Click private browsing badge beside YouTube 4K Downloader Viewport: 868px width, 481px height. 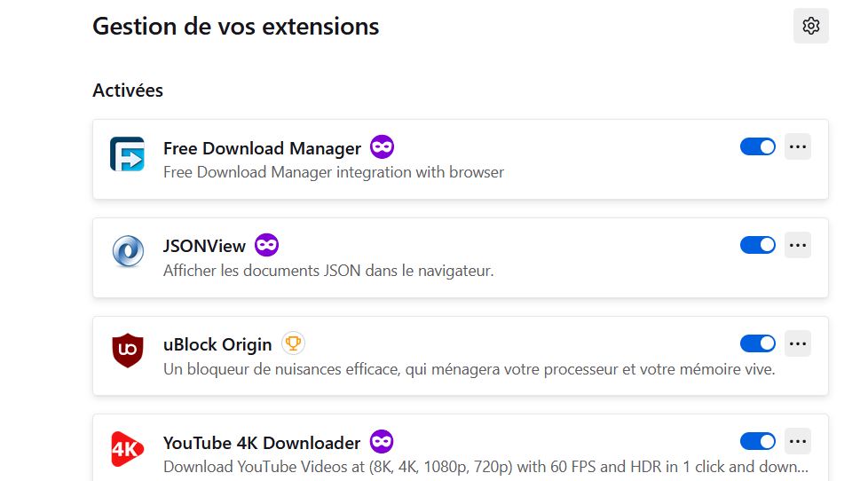pos(382,442)
